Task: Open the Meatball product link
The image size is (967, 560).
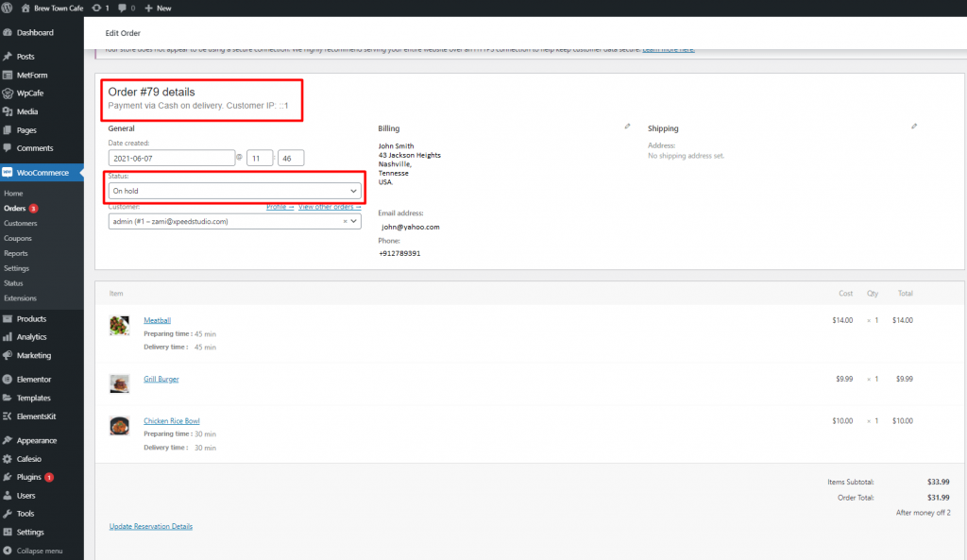Action: (158, 320)
